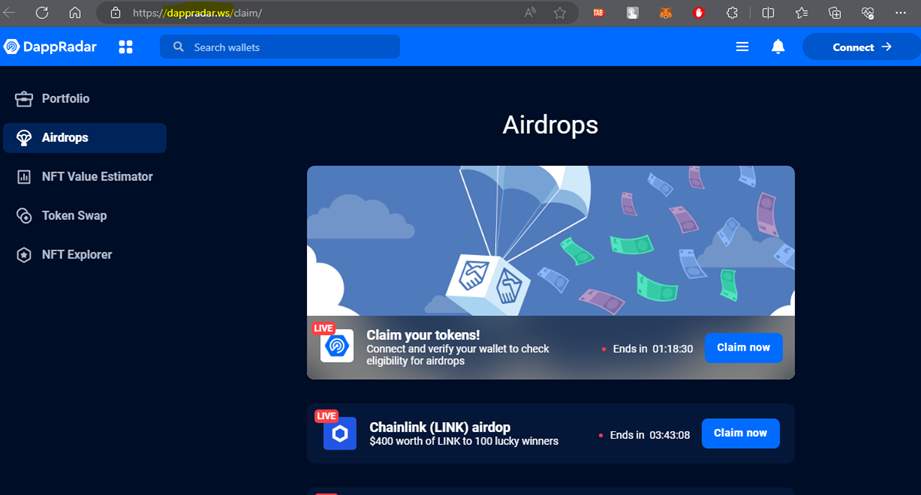Click the notifications bell icon
The height and width of the screenshot is (495, 921).
click(778, 47)
